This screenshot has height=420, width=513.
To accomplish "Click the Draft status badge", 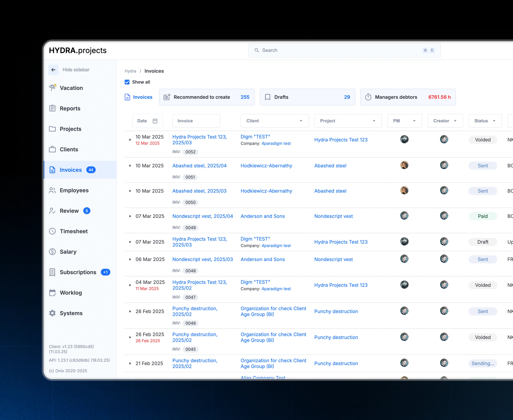I will click(483, 242).
